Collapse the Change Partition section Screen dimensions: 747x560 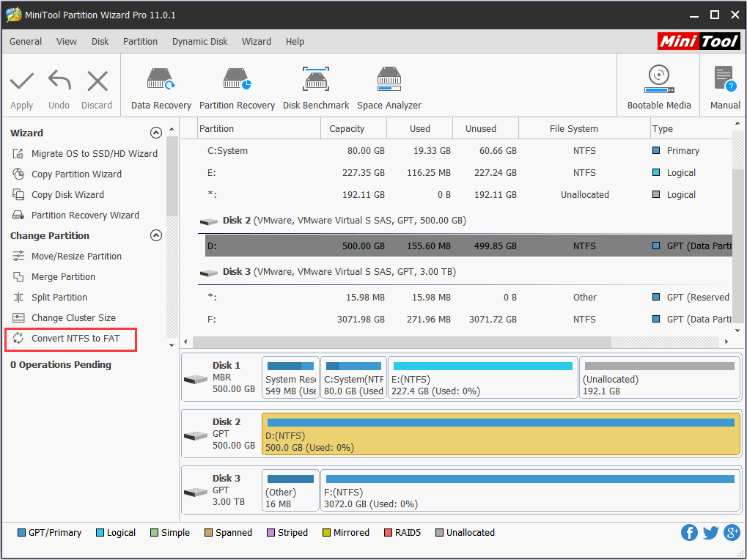156,235
